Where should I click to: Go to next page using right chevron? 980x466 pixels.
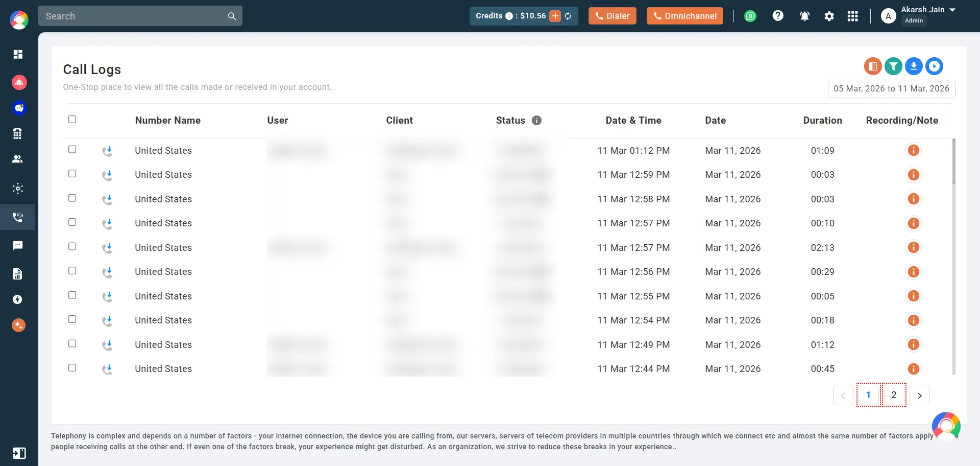pyautogui.click(x=919, y=395)
